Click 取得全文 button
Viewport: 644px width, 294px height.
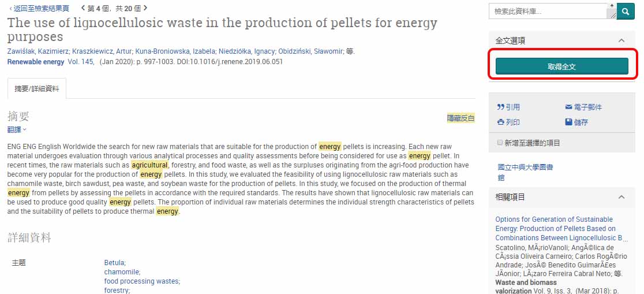(x=562, y=66)
